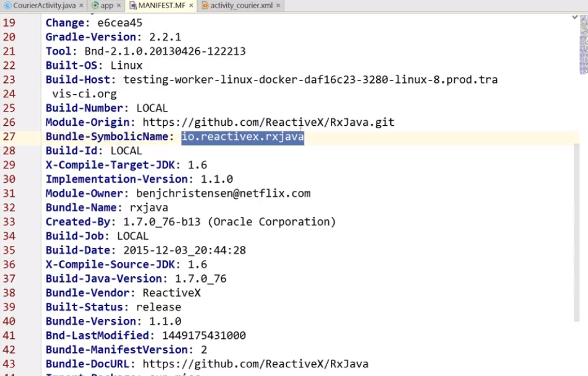Click the Java class icon on CourierActivity tab
The width and height of the screenshot is (588, 376).
(x=7, y=5)
